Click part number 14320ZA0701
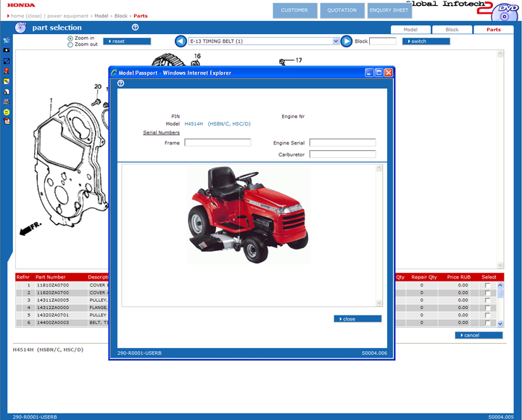Screen dimensions: 522x420 (53, 315)
